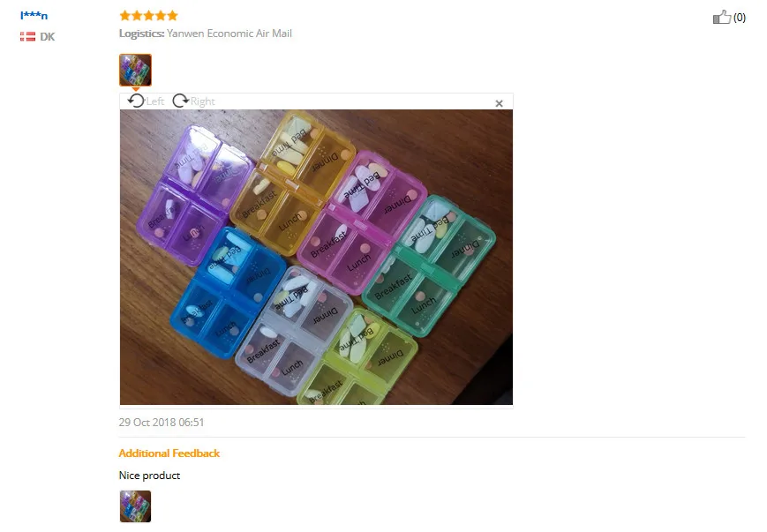Close the enlarged photo viewer with the X
The image size is (767, 532).
click(x=499, y=103)
